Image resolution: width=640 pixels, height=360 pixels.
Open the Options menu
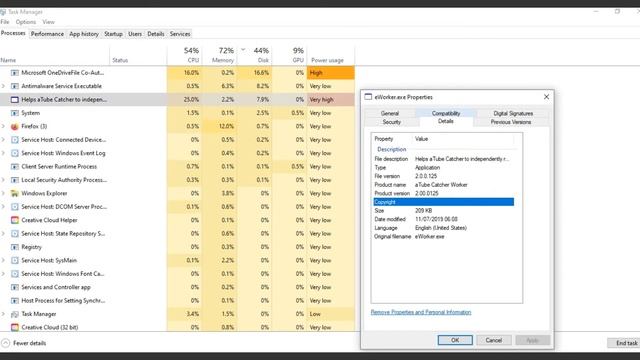[26, 22]
